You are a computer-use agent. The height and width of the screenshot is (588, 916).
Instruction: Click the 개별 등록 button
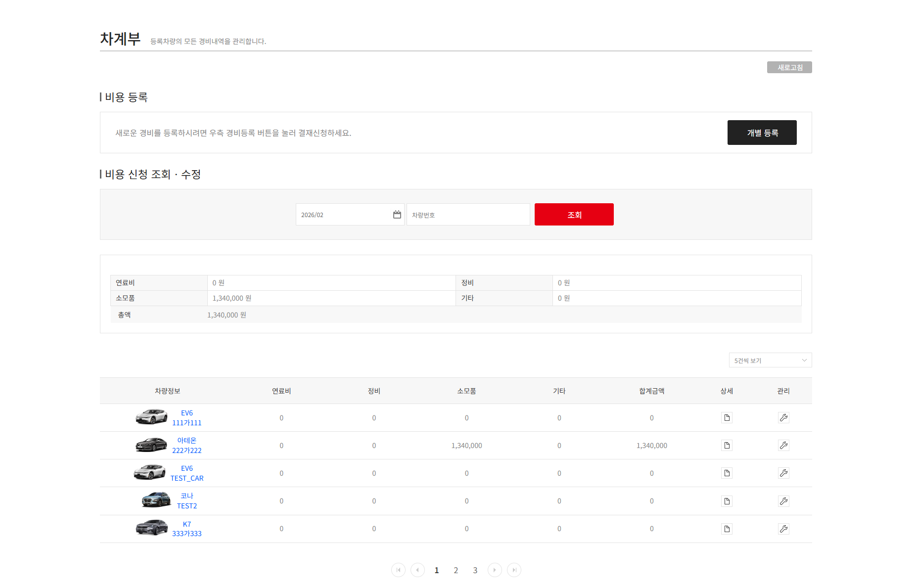click(762, 133)
